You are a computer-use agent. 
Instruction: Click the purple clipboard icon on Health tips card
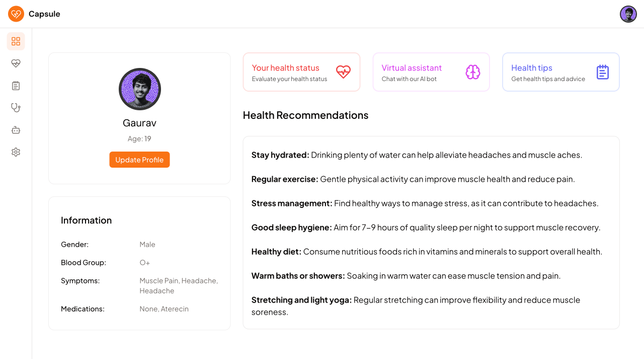(x=602, y=72)
